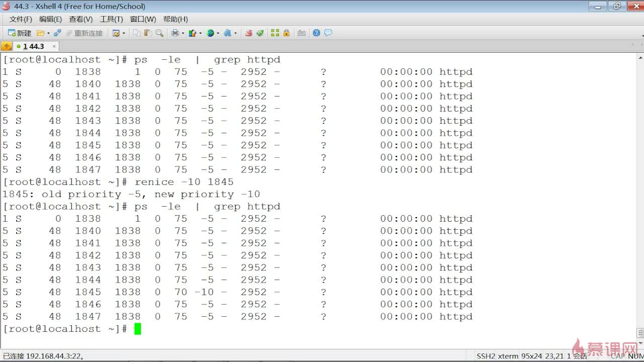Viewport: 644px width, 362px height.
Task: Click the lock screen padlock icon
Action: click(286, 33)
